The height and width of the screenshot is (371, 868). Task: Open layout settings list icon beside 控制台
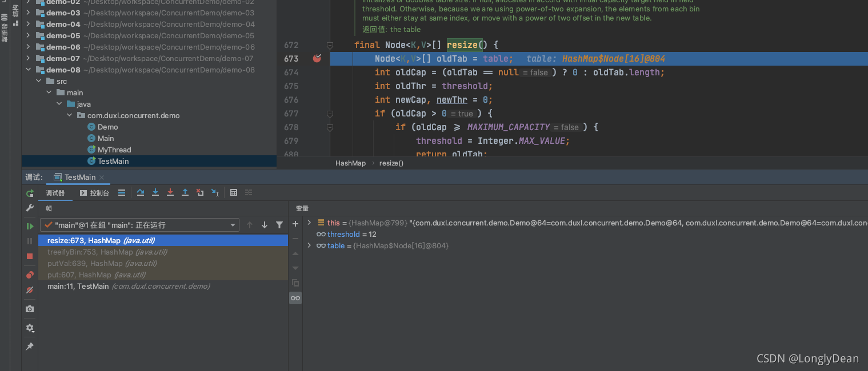coord(122,193)
